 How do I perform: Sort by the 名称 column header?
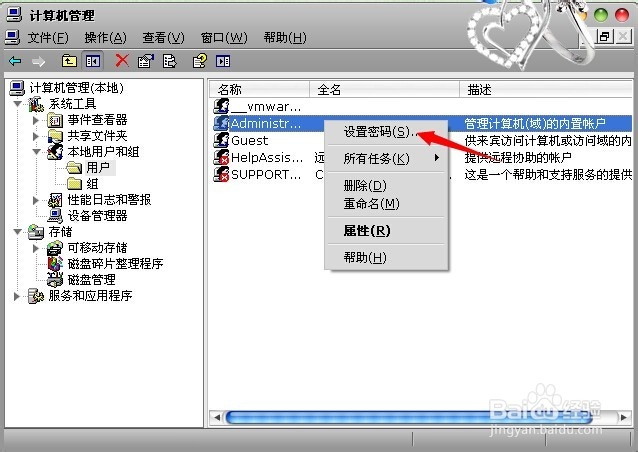[260, 90]
